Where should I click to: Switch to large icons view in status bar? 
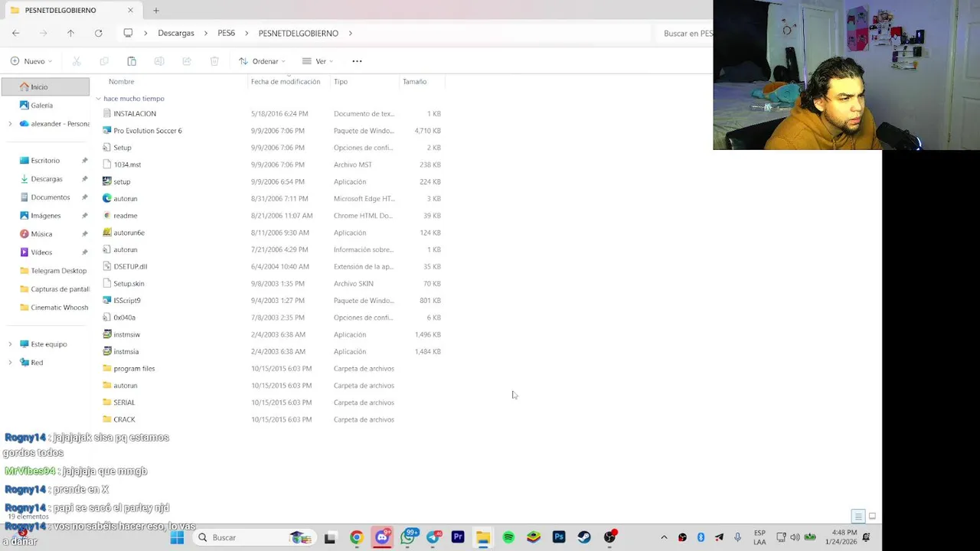[x=872, y=517]
